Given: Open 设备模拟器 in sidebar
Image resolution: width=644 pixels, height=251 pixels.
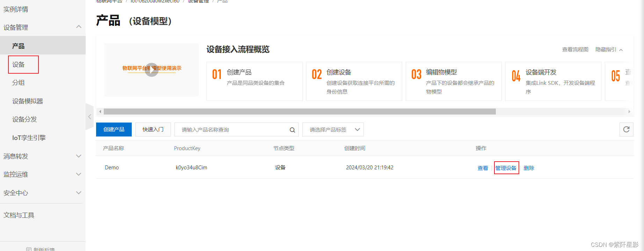Looking at the screenshot, I should click(x=28, y=101).
